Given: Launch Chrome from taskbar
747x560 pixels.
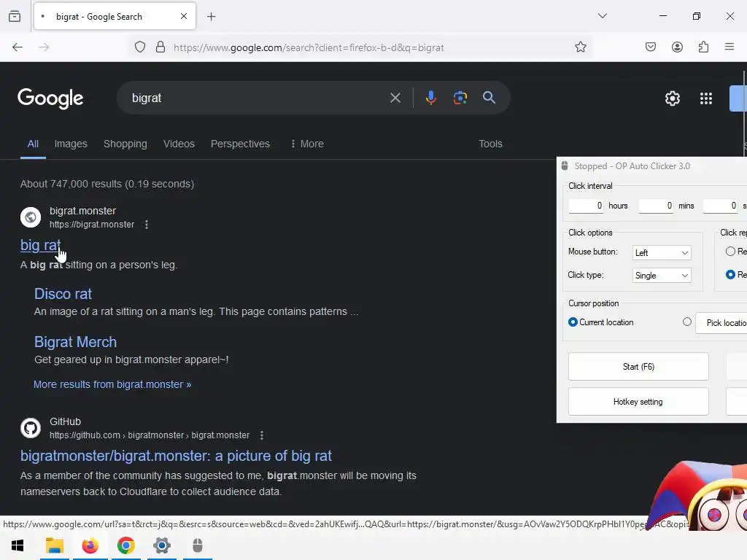Looking at the screenshot, I should pos(125,545).
